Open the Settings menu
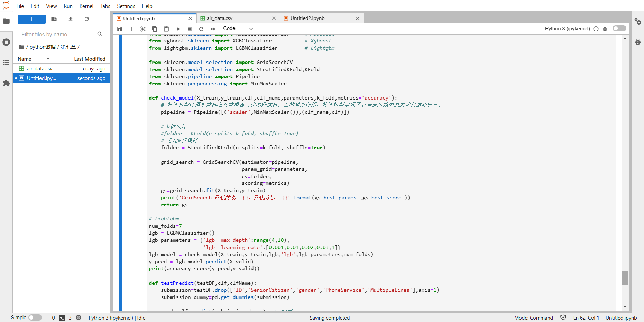 (126, 6)
